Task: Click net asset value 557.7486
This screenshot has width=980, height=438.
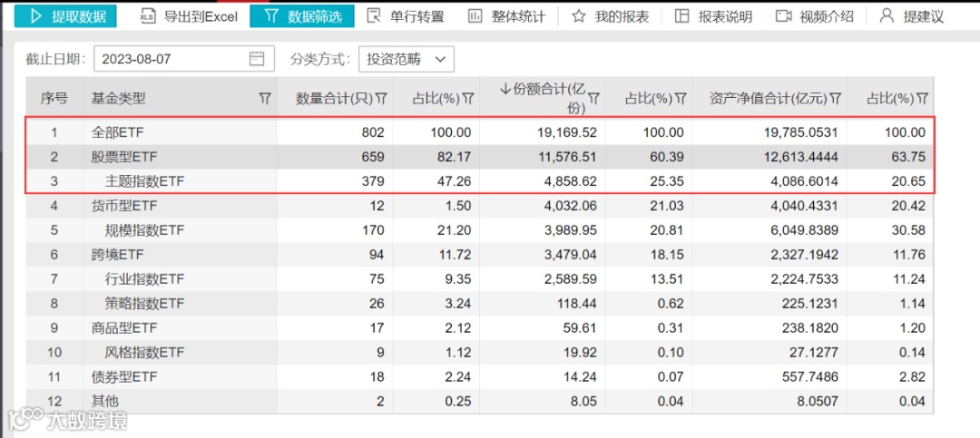Action: tap(809, 376)
